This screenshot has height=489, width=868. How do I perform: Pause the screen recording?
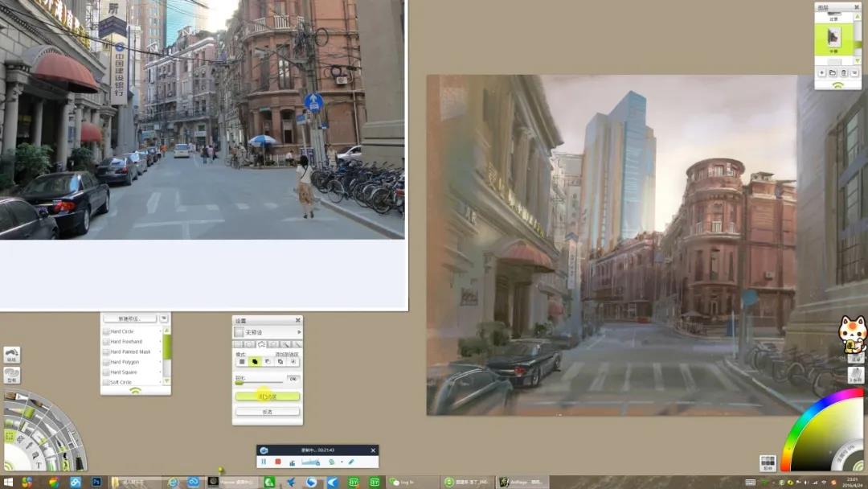[x=264, y=462]
